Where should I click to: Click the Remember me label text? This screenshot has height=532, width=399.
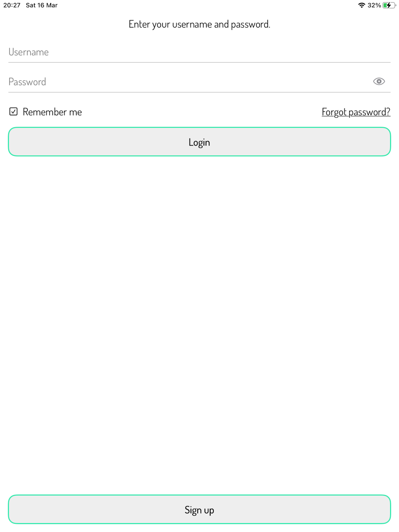52,112
